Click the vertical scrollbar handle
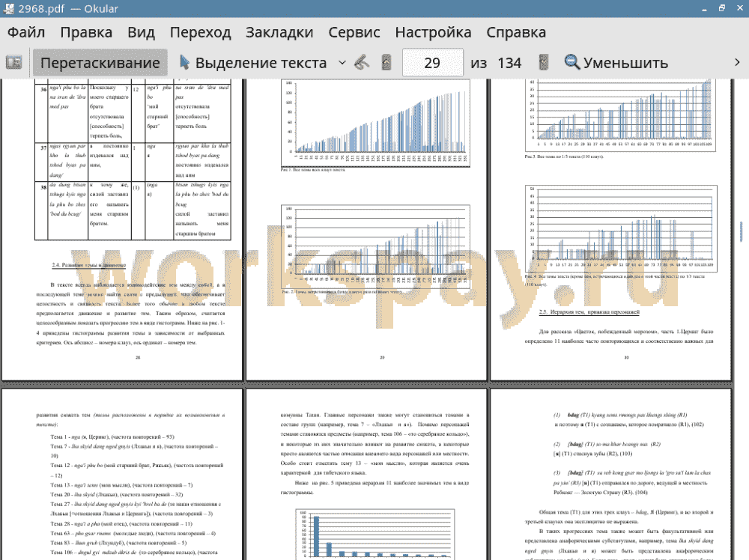The height and width of the screenshot is (560, 749). click(742, 231)
